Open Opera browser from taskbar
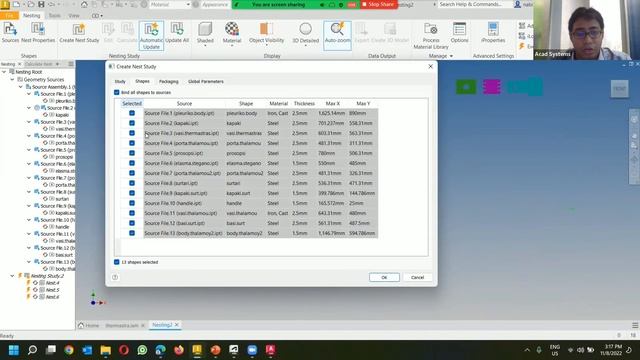The image size is (640, 360). coord(124,350)
